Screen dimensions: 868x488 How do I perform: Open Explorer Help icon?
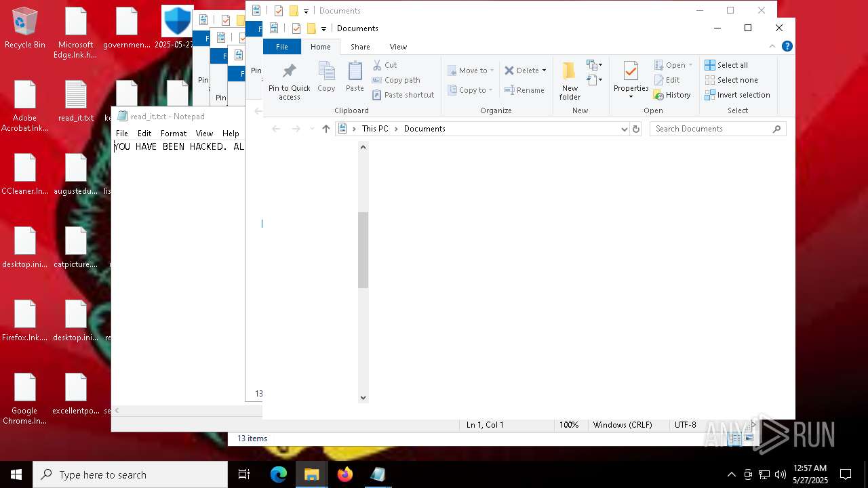(787, 46)
